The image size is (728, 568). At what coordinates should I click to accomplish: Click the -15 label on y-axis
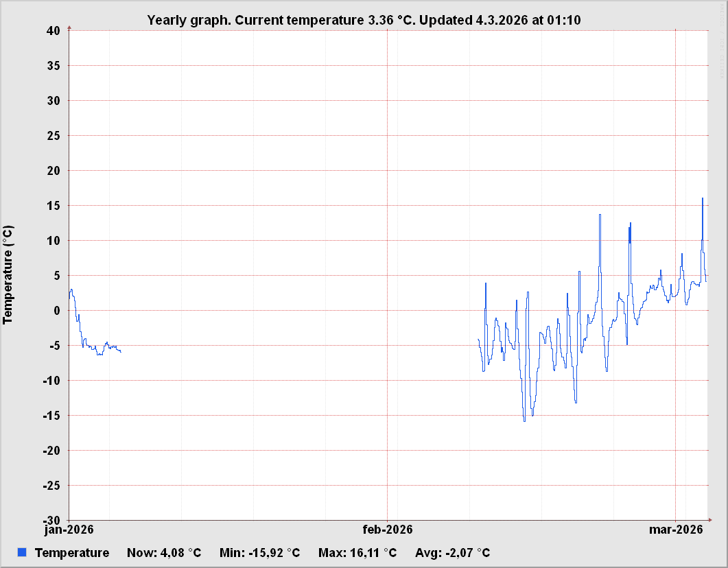[x=51, y=415]
